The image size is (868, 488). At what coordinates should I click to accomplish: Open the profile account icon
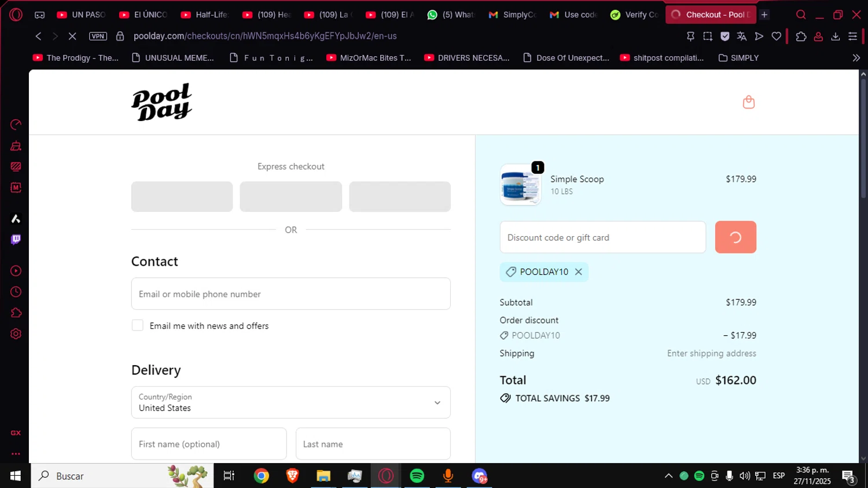(818, 36)
